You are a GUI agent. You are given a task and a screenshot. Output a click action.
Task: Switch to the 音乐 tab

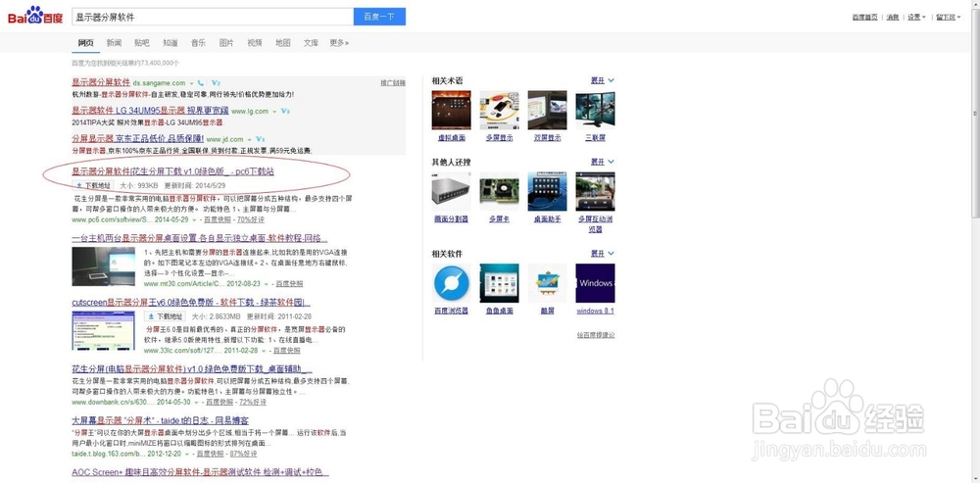pos(198,43)
